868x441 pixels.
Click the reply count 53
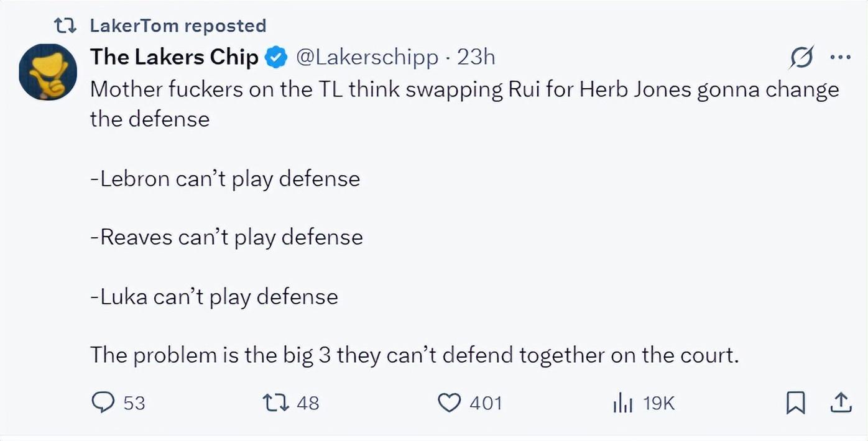click(x=134, y=404)
